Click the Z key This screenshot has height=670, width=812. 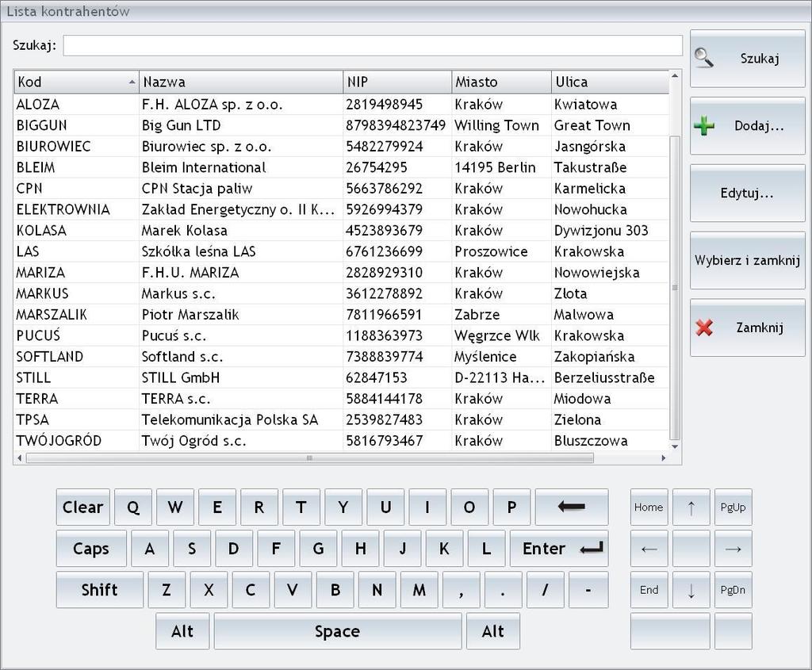tap(167, 590)
